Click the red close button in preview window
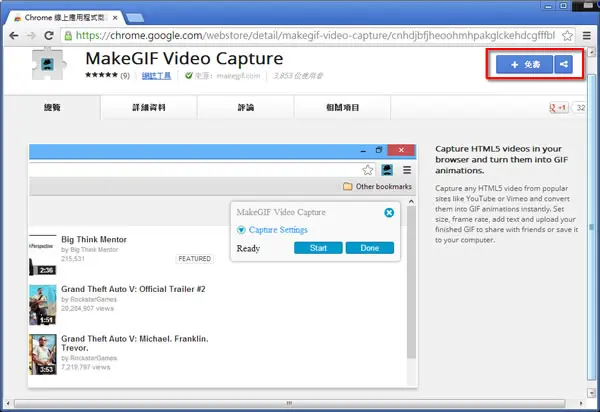This screenshot has height=412, width=600. [401, 150]
